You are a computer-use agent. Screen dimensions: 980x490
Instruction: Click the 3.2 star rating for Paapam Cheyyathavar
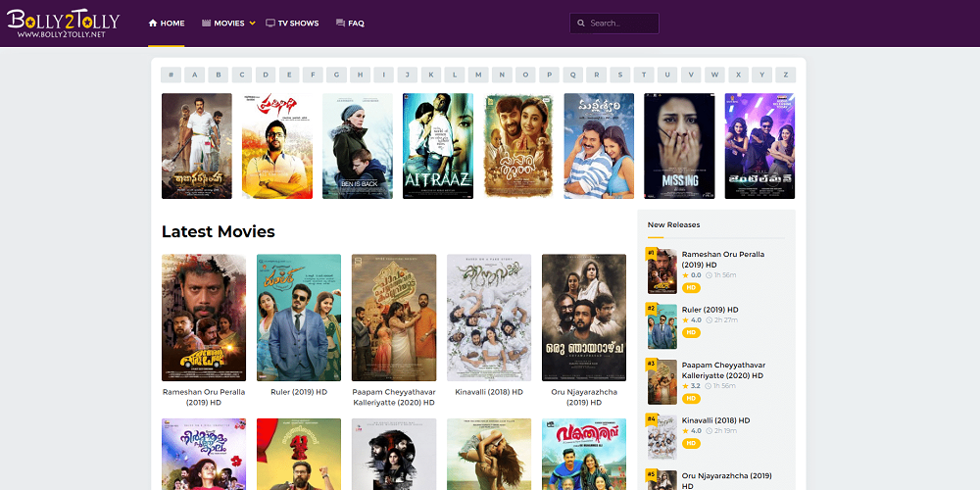692,386
